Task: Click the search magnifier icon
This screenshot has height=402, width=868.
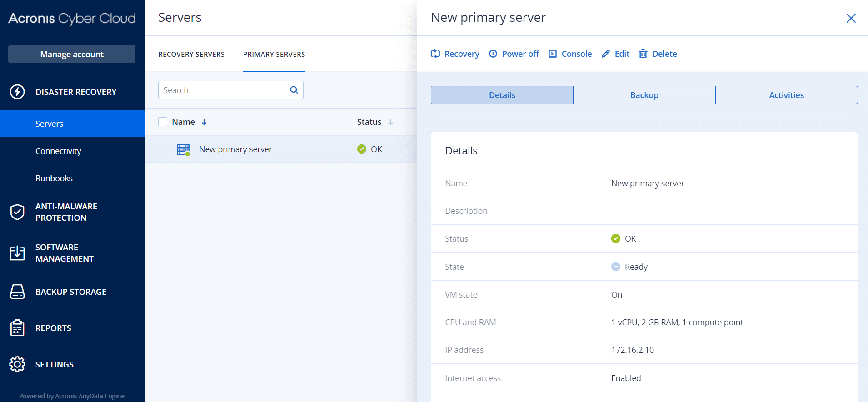Action: tap(294, 90)
